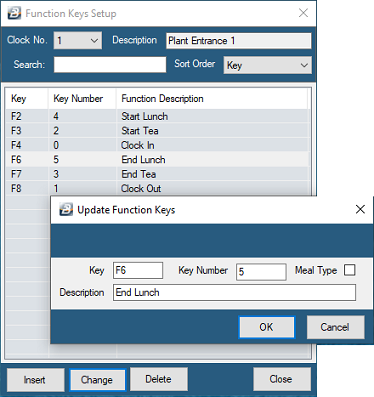The height and width of the screenshot is (397, 374).
Task: Open the Clock No. dropdown
Action: click(x=78, y=41)
